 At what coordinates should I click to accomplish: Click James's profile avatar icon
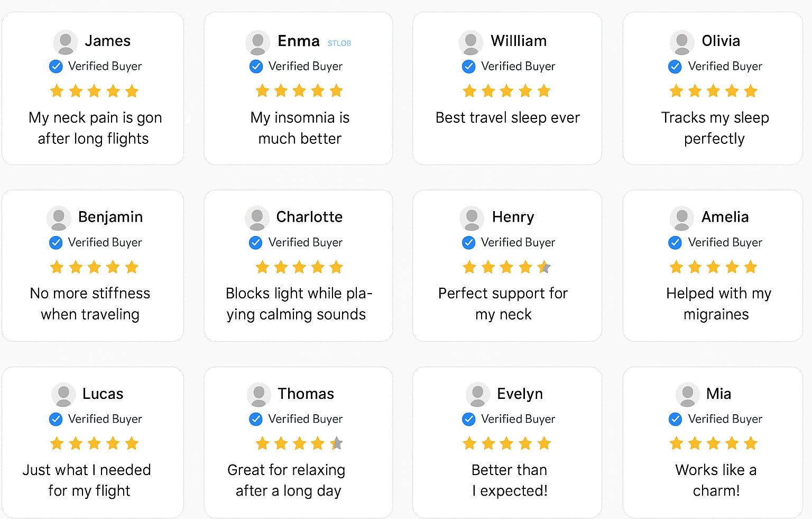pos(66,42)
